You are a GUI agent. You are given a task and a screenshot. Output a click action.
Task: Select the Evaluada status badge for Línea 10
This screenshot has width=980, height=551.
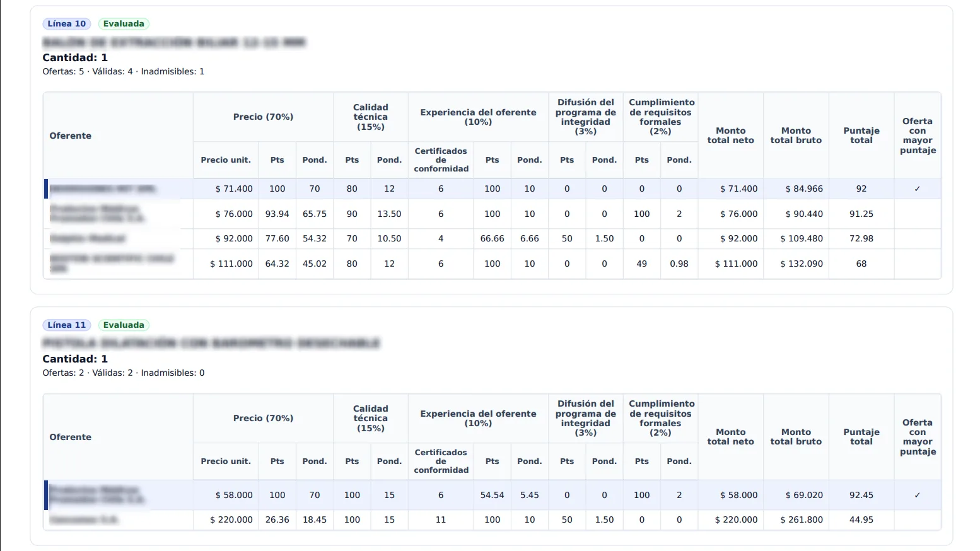pos(124,24)
